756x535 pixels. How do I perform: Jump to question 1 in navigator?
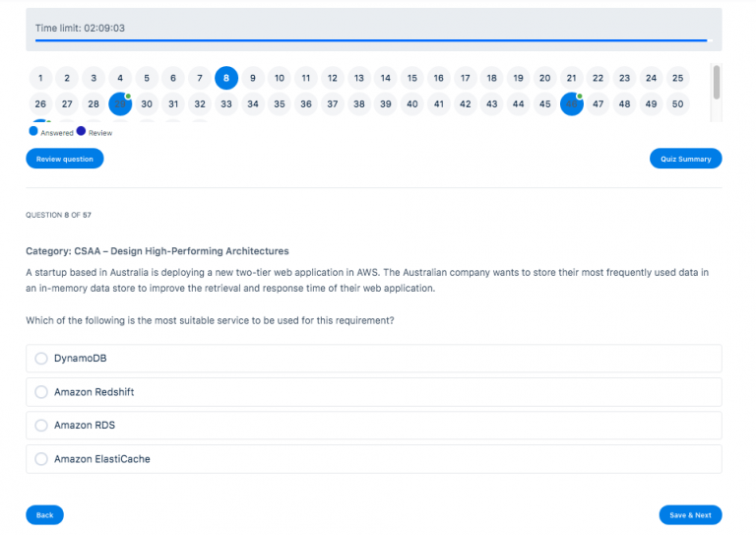tap(40, 78)
